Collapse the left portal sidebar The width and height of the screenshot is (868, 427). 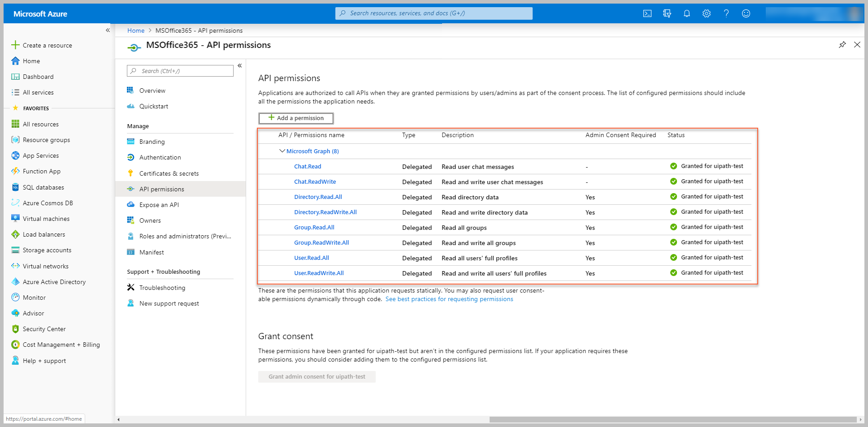tap(108, 30)
